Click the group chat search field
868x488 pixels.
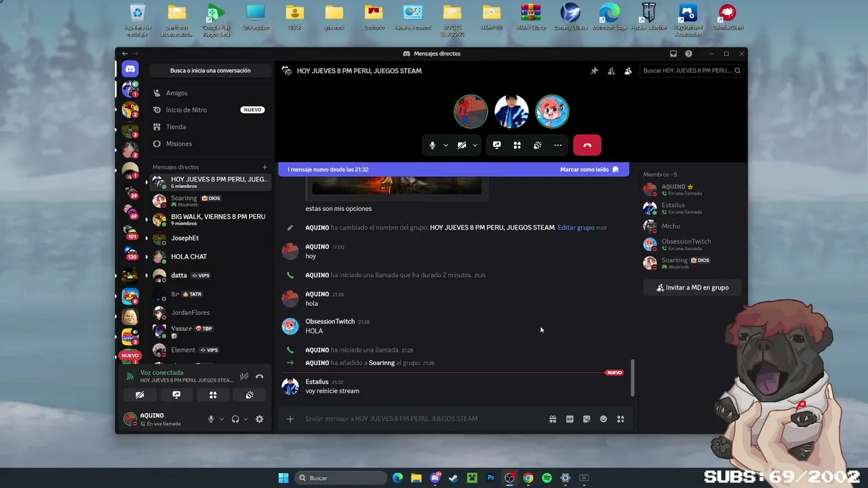click(x=692, y=70)
